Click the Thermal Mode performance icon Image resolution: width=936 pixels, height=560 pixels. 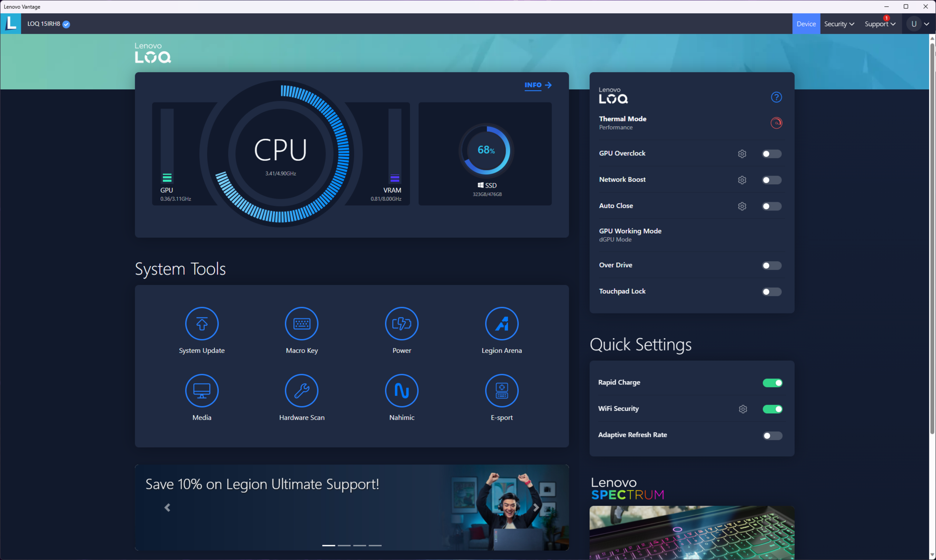click(x=776, y=123)
